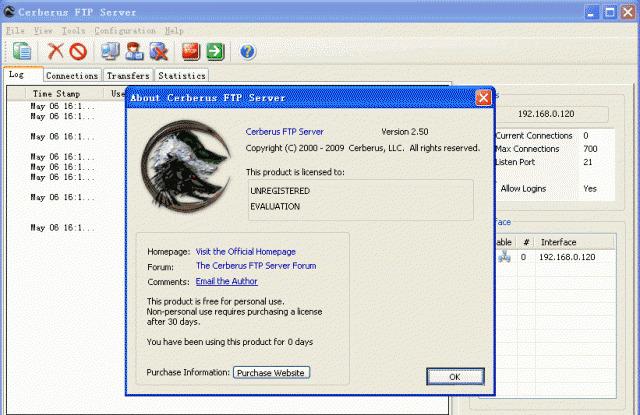This screenshot has width=640, height=415.
Task: Switch to the Log tab
Action: click(23, 74)
